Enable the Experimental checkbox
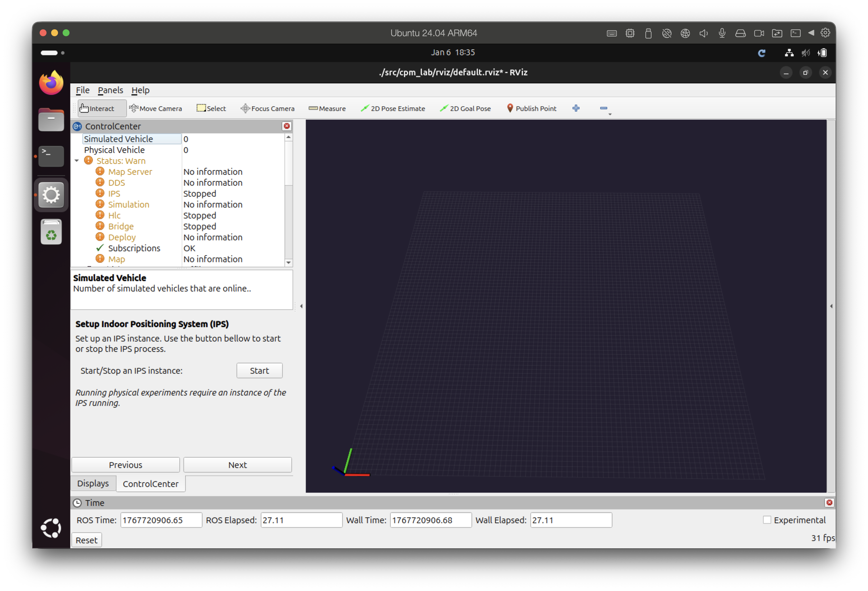The width and height of the screenshot is (868, 591). tap(767, 520)
